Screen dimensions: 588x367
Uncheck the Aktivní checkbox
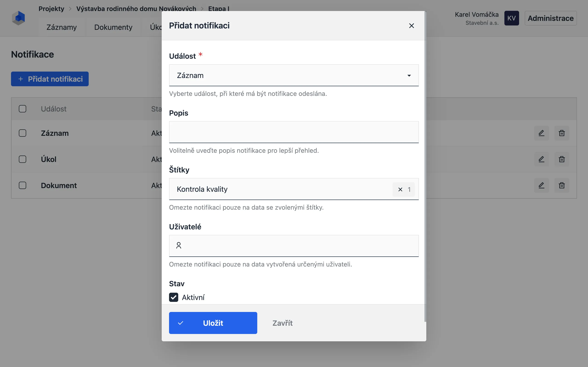pyautogui.click(x=173, y=297)
